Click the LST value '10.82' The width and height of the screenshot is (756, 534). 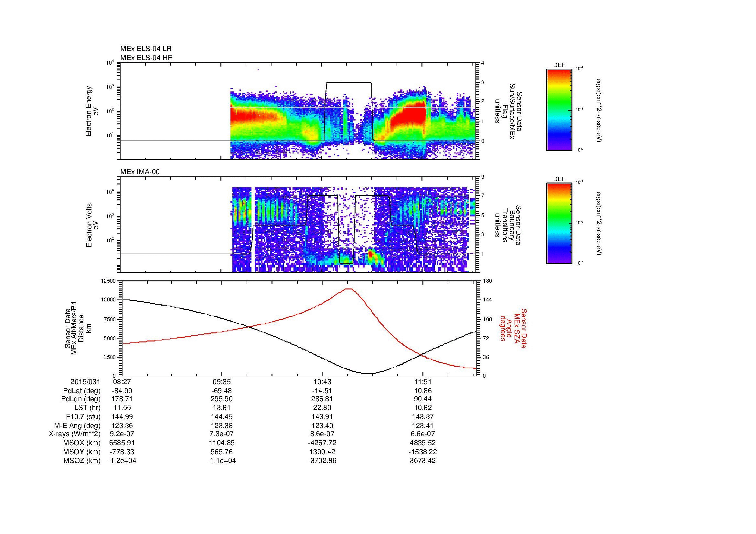(423, 408)
